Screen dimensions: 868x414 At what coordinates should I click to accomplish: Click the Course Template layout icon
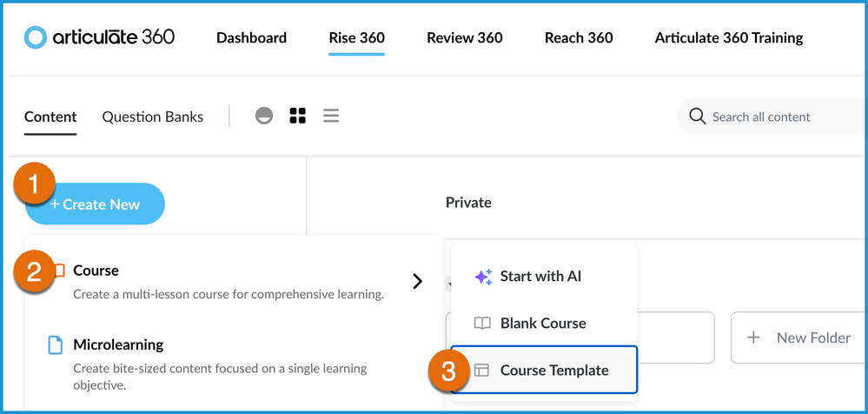(x=482, y=371)
